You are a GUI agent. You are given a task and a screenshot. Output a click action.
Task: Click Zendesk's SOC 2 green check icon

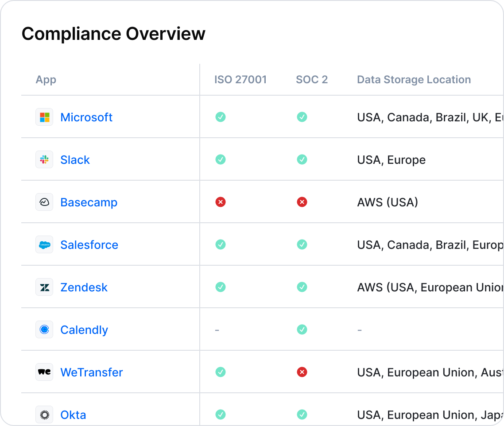tap(302, 287)
